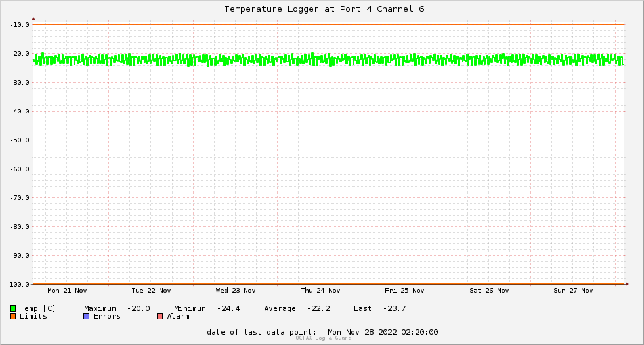Click the 'Wed 23 Nov' x-axis label
Screen dimensions: 644x345
point(236,291)
